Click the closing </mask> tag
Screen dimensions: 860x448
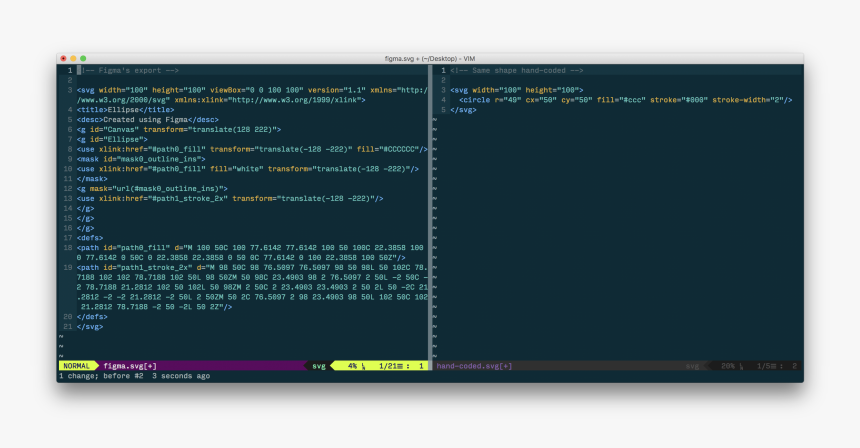pyautogui.click(x=92, y=179)
